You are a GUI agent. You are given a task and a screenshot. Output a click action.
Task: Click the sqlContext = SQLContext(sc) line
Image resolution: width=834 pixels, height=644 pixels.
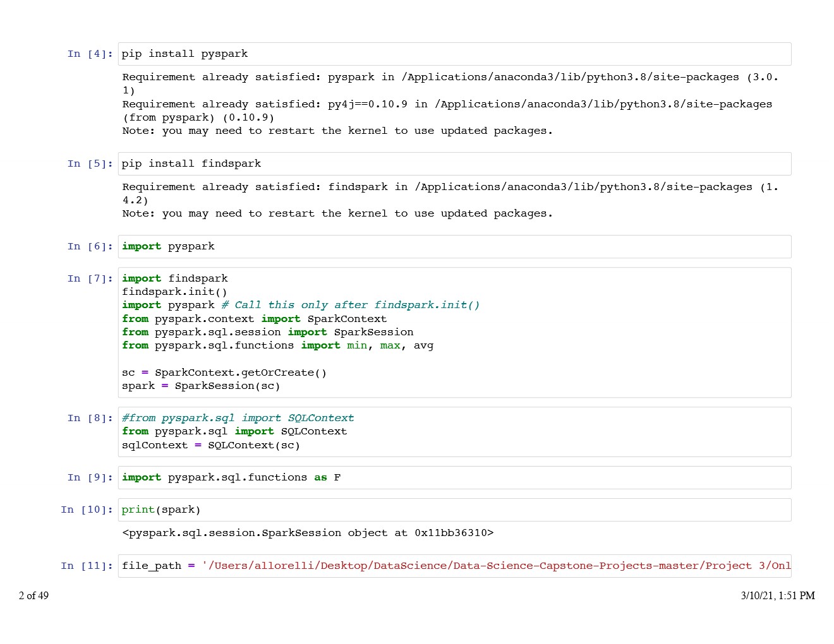click(210, 445)
